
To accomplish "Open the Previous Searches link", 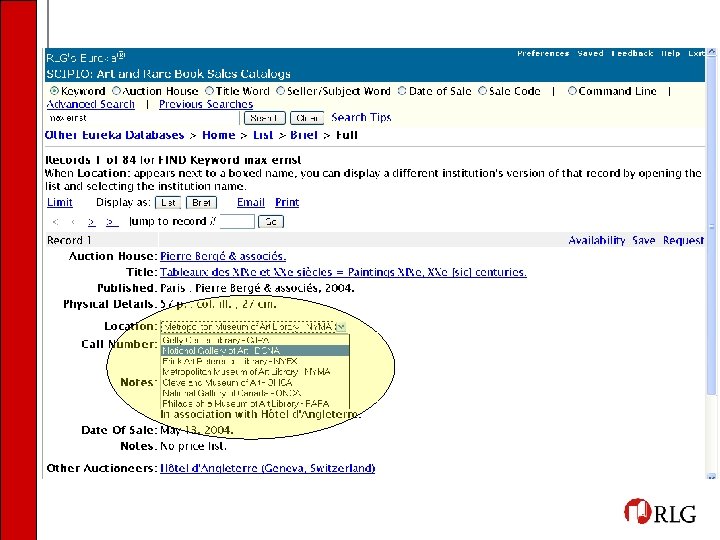I will point(206,104).
